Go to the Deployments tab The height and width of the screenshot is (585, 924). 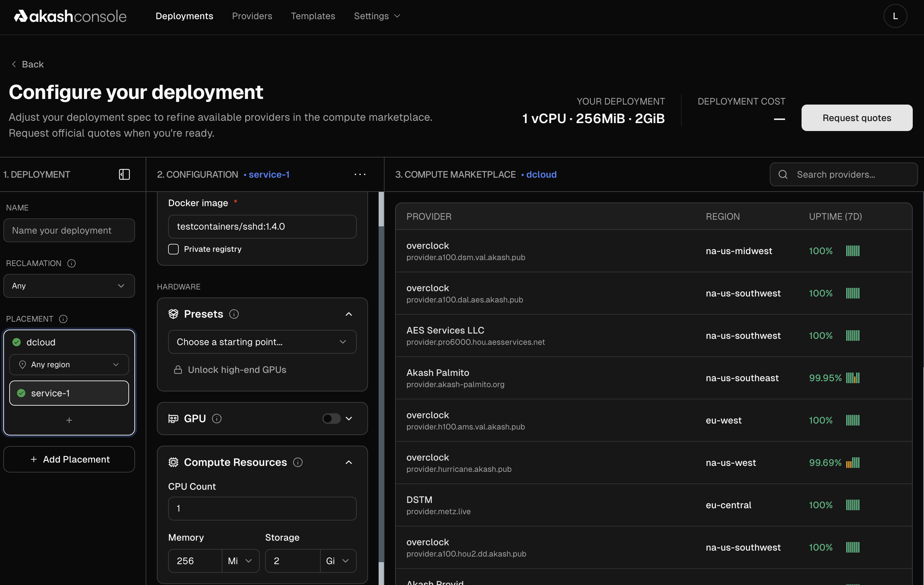(x=184, y=16)
